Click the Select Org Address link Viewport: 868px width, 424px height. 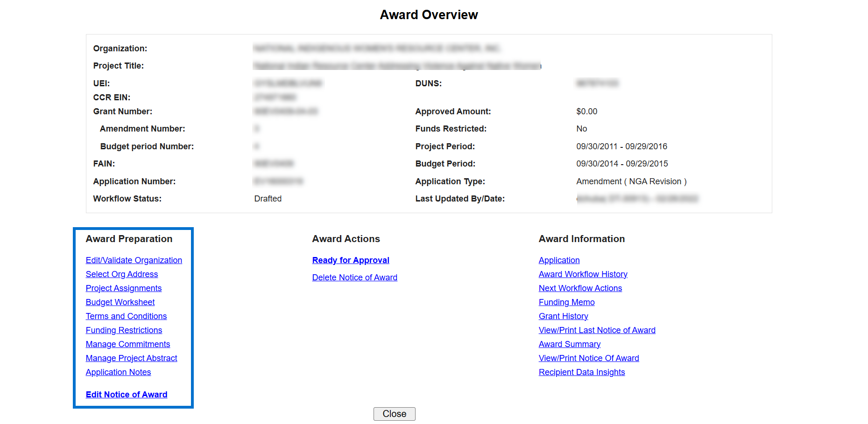121,274
